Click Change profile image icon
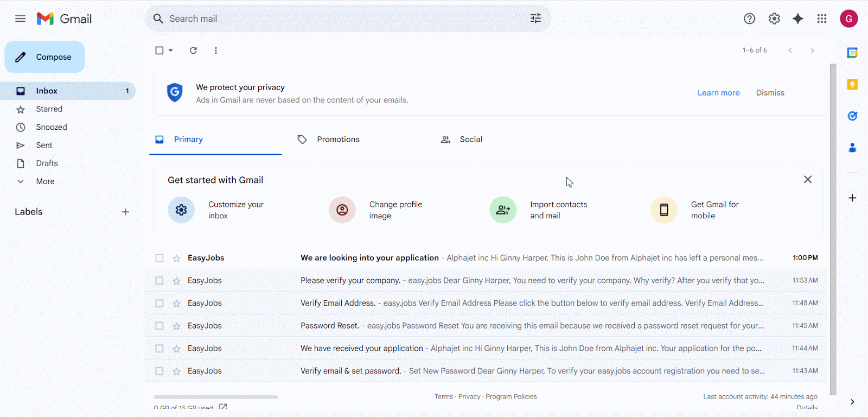Screen dimensions: 868x417 [x=342, y=210]
